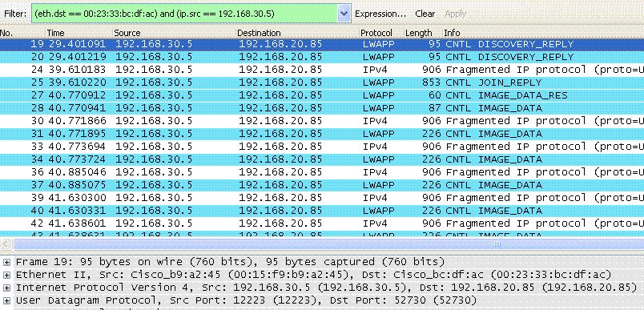This screenshot has height=310, width=644.
Task: Select packet 42 at time 41.638601
Action: (322, 223)
